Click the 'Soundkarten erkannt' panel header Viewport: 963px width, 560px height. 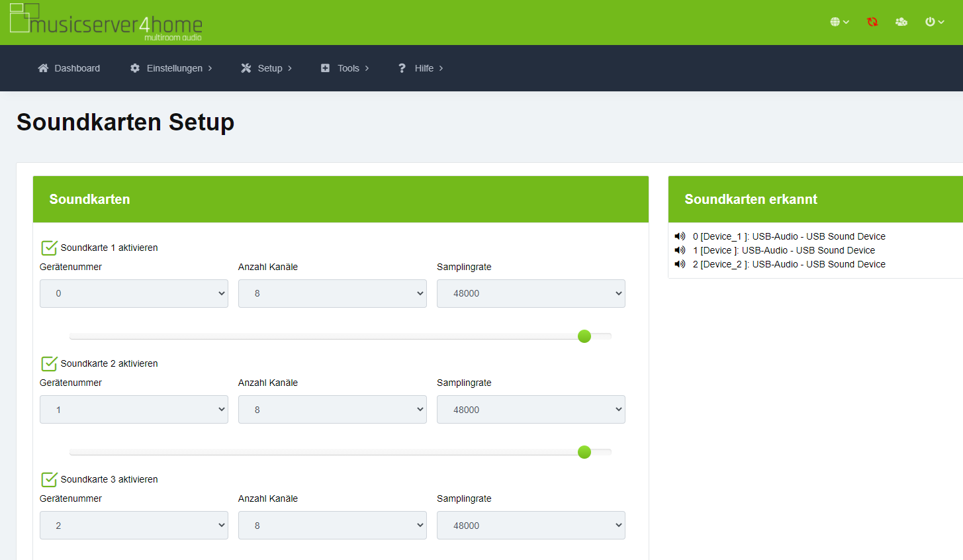pos(815,199)
